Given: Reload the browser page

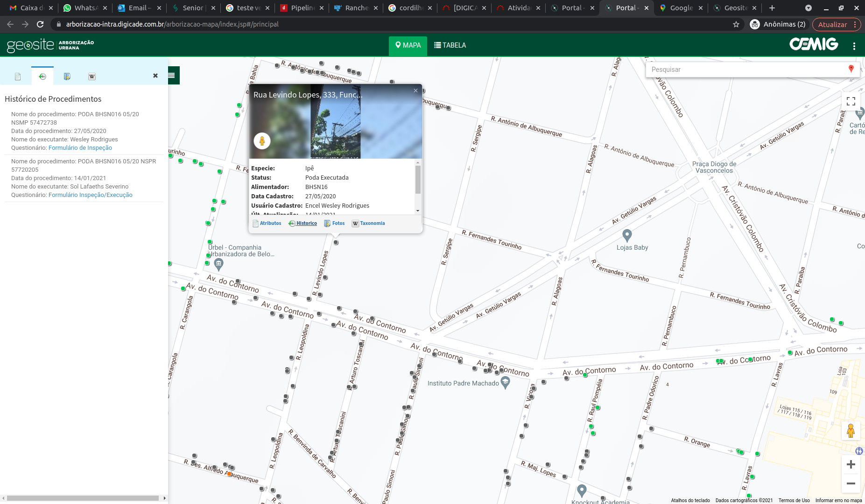Looking at the screenshot, I should (40, 24).
